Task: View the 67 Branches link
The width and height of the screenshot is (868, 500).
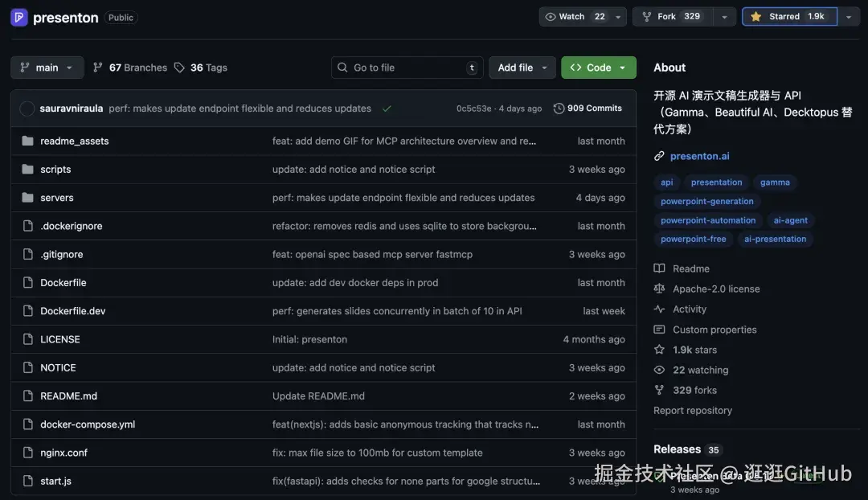Action: pyautogui.click(x=130, y=68)
